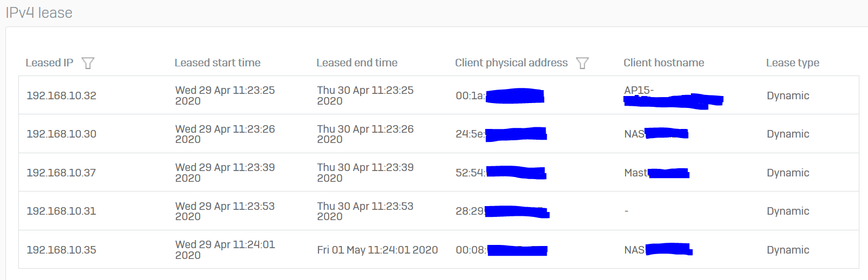This screenshot has height=280, width=868.
Task: Select the 192.168.10.31 lease row
Action: point(439,211)
